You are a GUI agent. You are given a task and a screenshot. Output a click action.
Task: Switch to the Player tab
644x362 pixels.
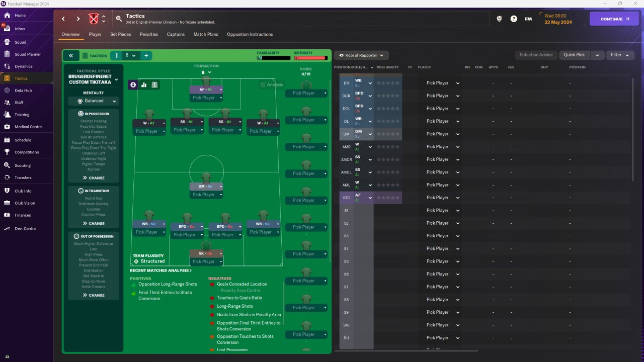click(x=95, y=34)
